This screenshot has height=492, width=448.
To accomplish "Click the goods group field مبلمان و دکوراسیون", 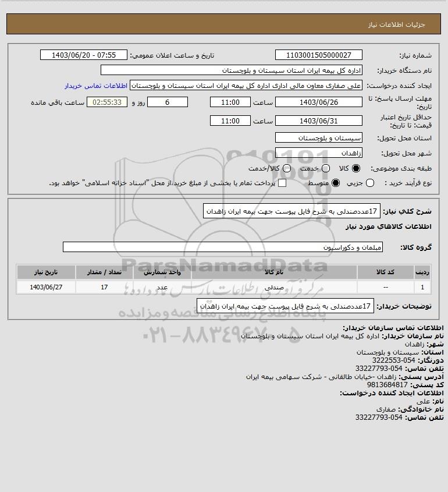I will pyautogui.click(x=223, y=247).
